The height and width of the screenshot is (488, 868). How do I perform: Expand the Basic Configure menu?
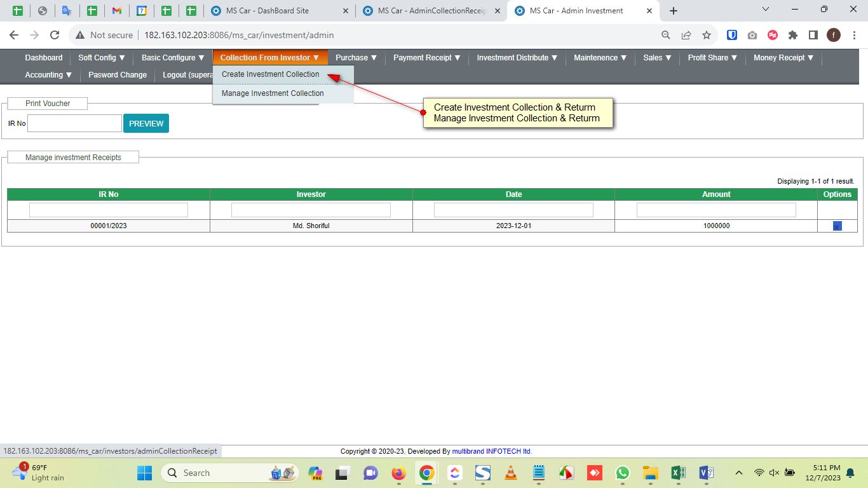173,58
